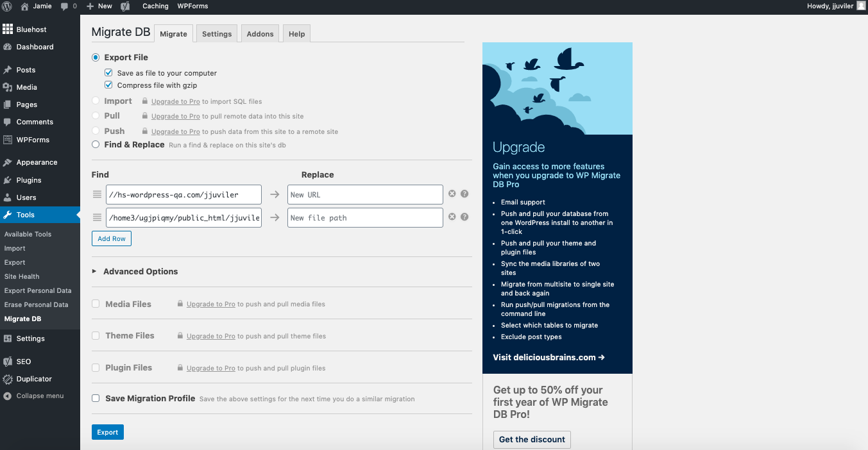Open help icon for the URL row
Screen dimensions: 868x450
464,194
